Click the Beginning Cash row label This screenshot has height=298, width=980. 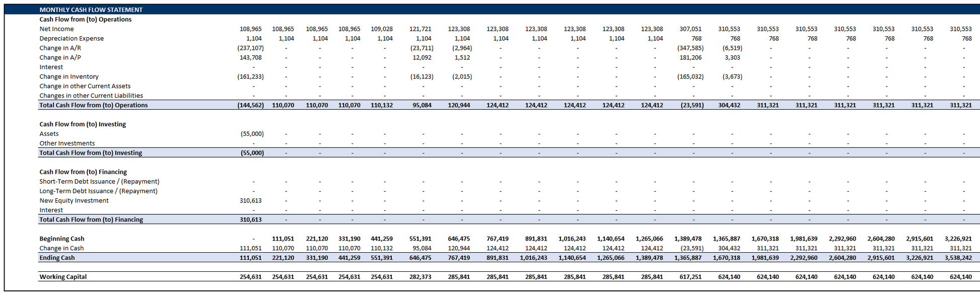point(62,239)
